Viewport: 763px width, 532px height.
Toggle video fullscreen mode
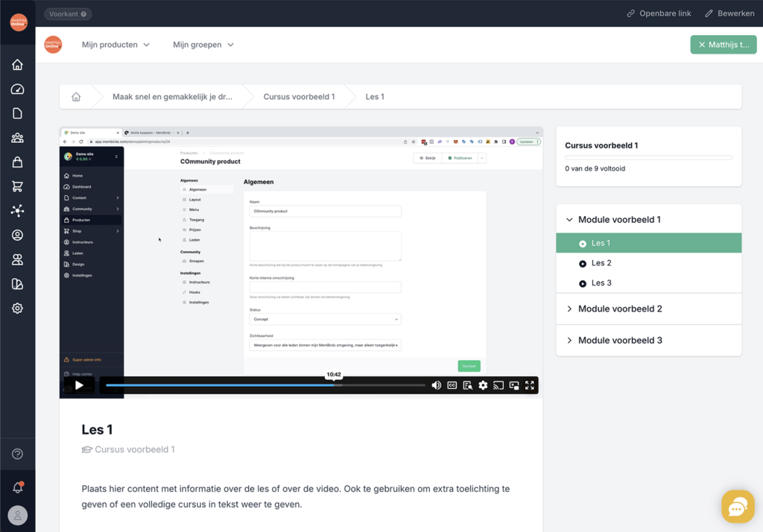[x=530, y=385]
